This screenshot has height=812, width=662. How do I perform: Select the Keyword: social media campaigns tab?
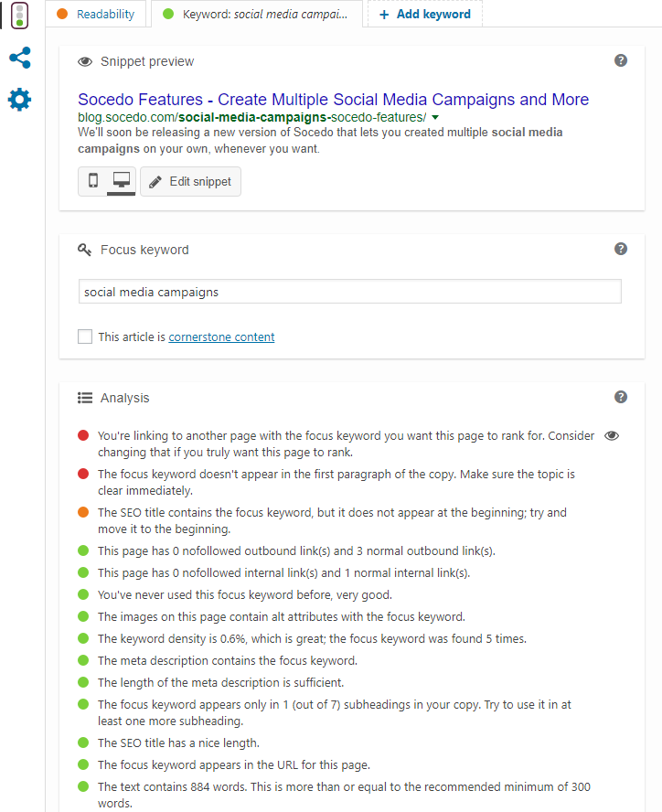click(x=257, y=14)
